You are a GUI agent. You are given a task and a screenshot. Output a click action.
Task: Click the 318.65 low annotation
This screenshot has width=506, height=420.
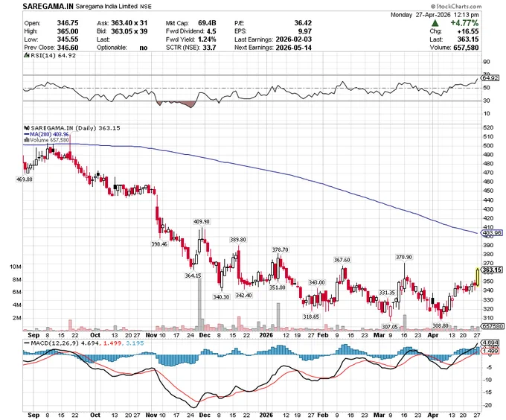point(311,316)
